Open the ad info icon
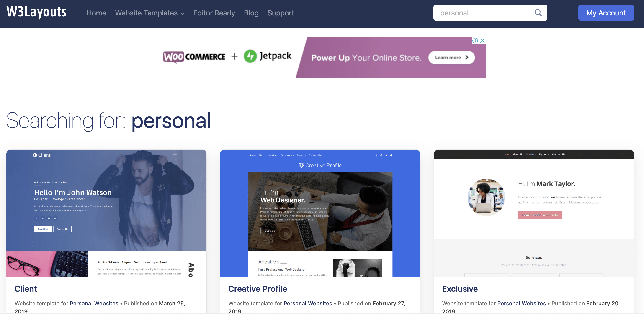The width and height of the screenshot is (644, 314). (x=475, y=41)
